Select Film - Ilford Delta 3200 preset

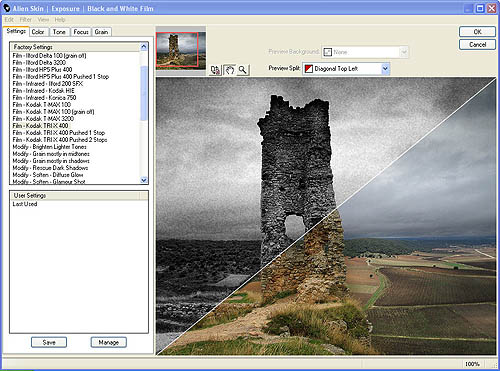(39, 63)
